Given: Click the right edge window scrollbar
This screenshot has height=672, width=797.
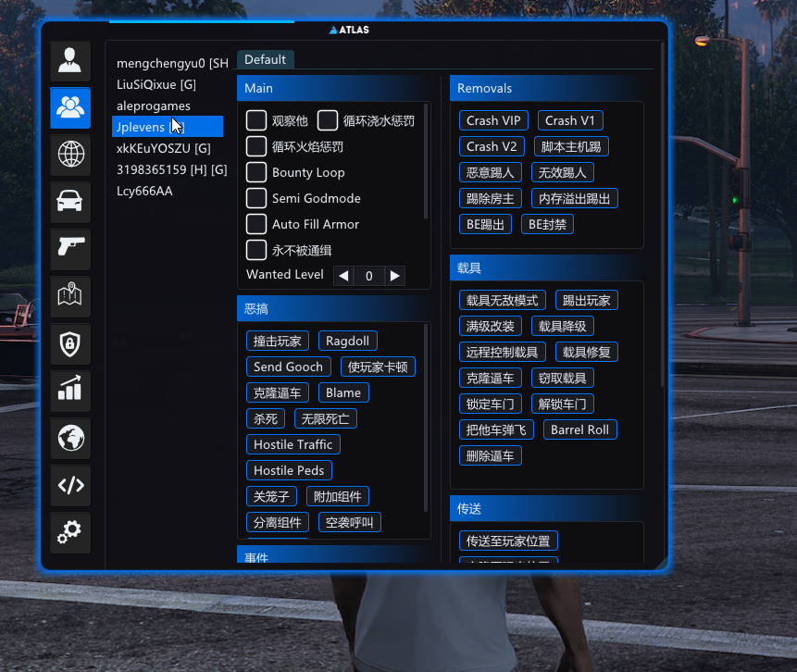Looking at the screenshot, I should click(662, 214).
